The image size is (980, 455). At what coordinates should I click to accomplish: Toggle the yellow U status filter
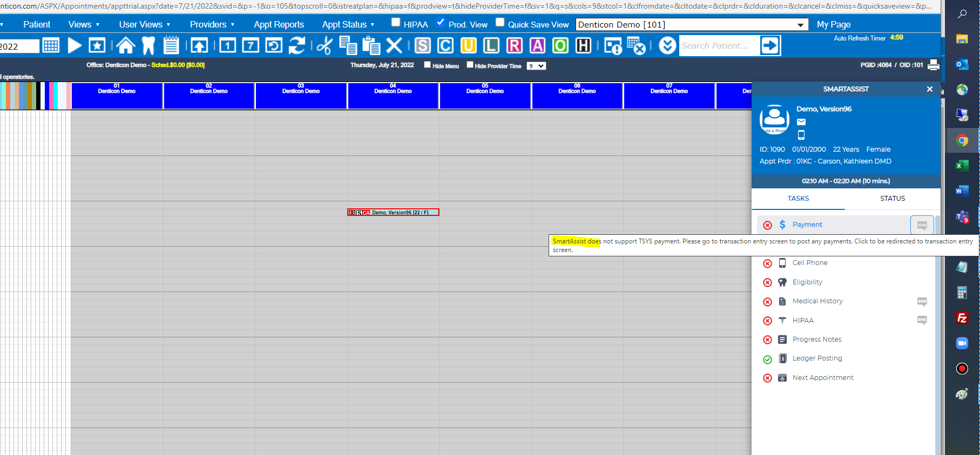tap(469, 46)
